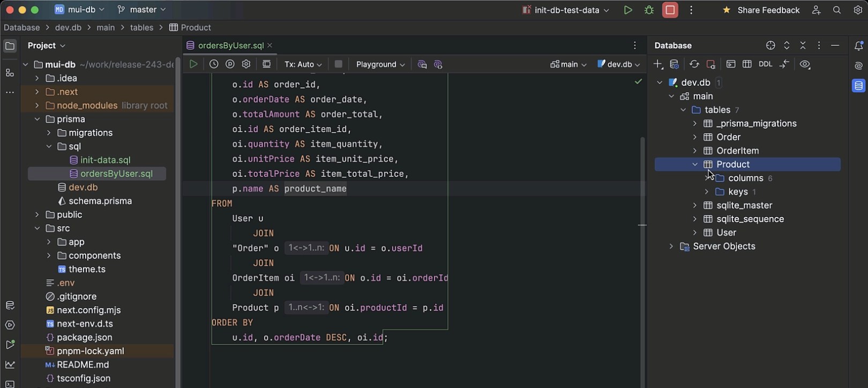Click Share Feedback link

pos(761,10)
